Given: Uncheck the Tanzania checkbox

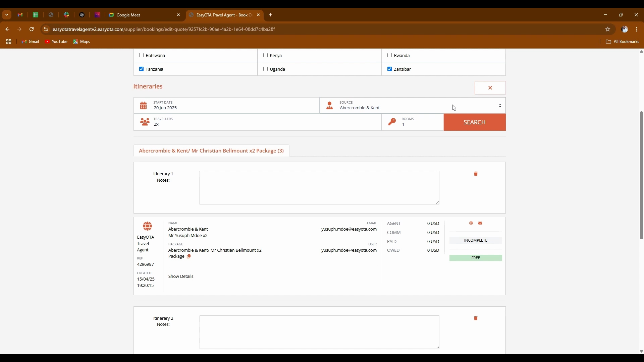Looking at the screenshot, I should pos(141,69).
